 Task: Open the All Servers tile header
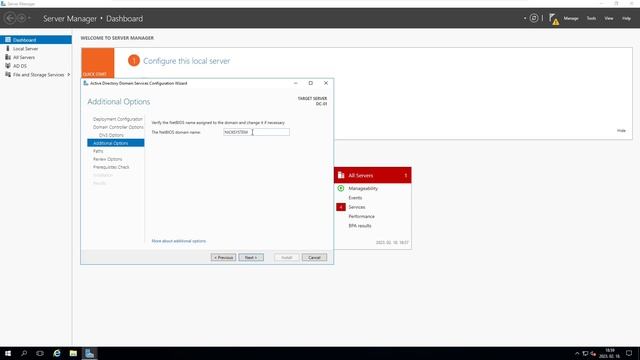coord(373,175)
